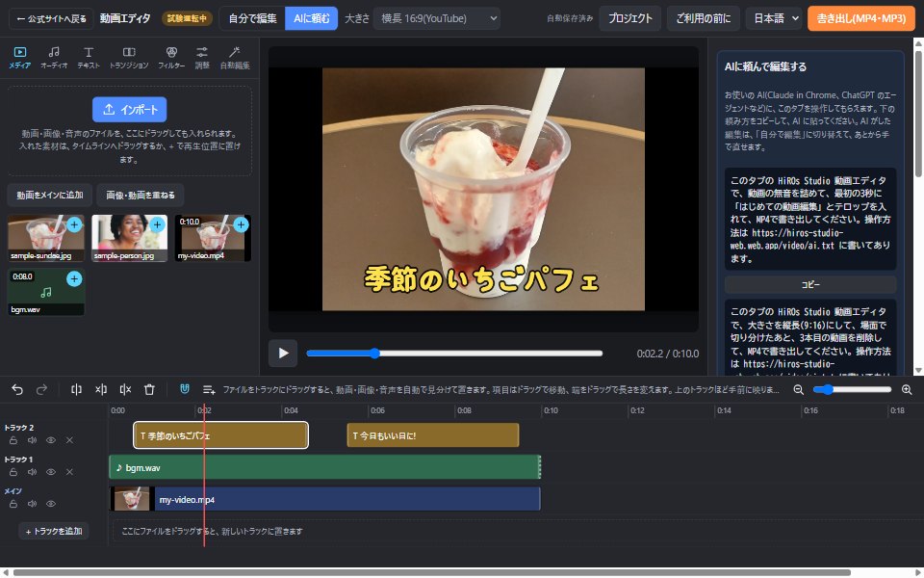
Task: Switch to AIに頼む mode
Action: point(312,19)
